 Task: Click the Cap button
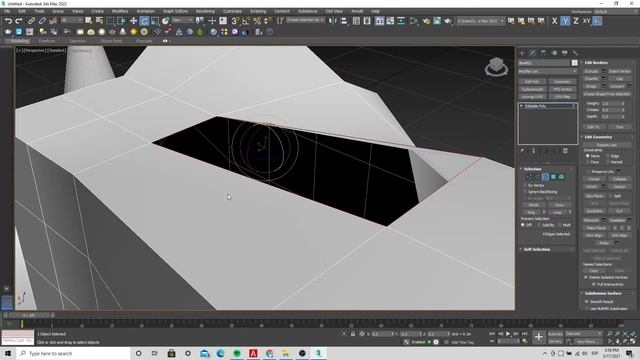620,79
